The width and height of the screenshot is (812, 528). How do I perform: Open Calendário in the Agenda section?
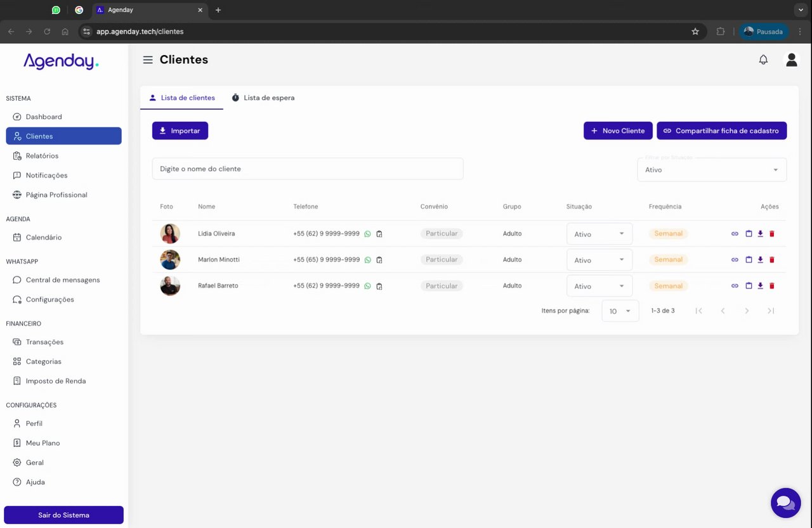63,237
